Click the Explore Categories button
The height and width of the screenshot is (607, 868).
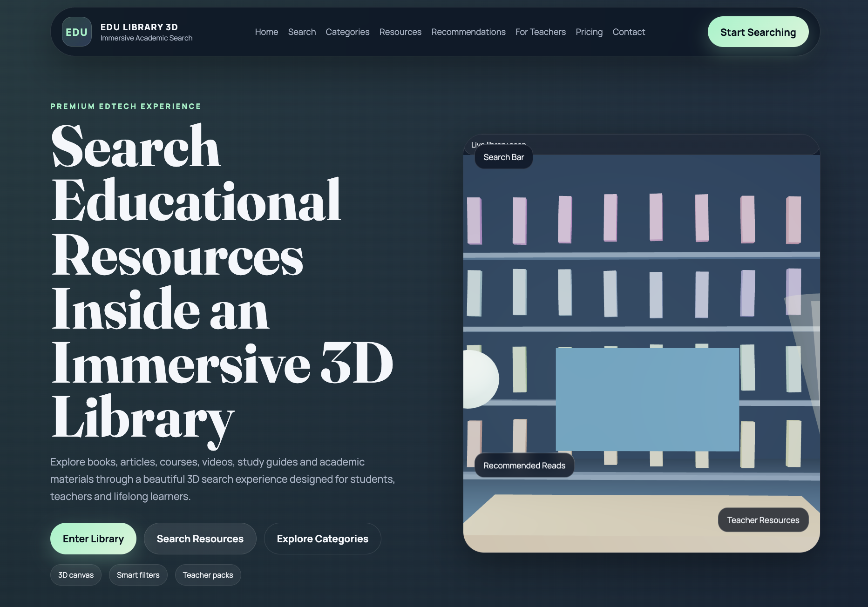tap(323, 539)
